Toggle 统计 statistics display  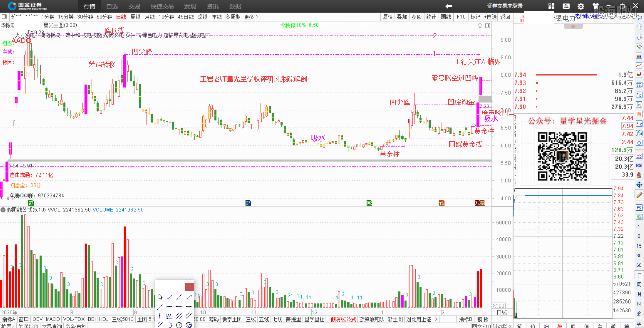[x=431, y=17]
